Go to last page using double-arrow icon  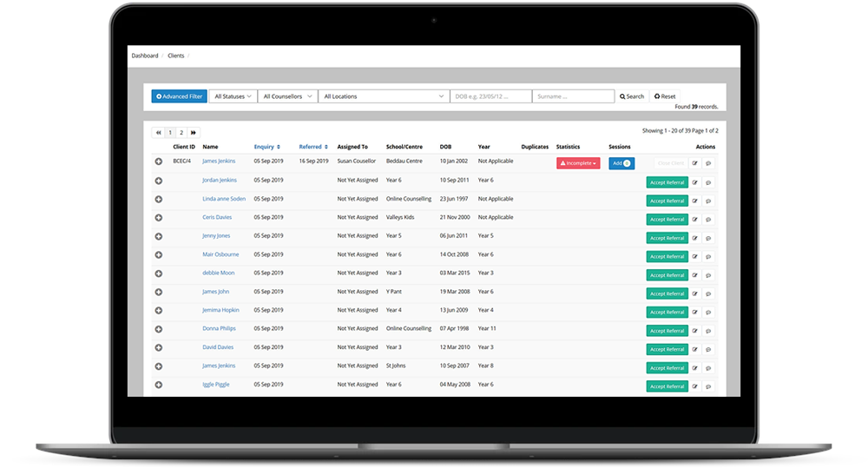(x=193, y=133)
